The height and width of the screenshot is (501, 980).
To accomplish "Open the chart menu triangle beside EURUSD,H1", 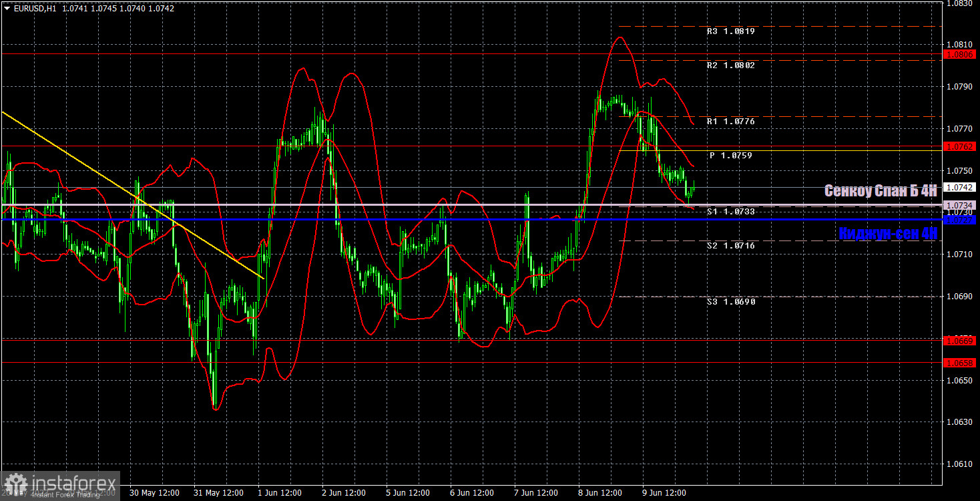I will [7, 9].
